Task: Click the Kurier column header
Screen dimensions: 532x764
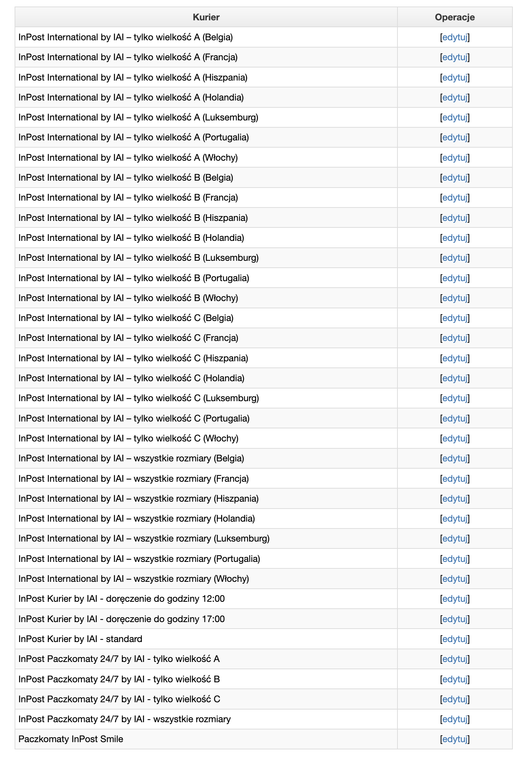Action: click(x=206, y=17)
